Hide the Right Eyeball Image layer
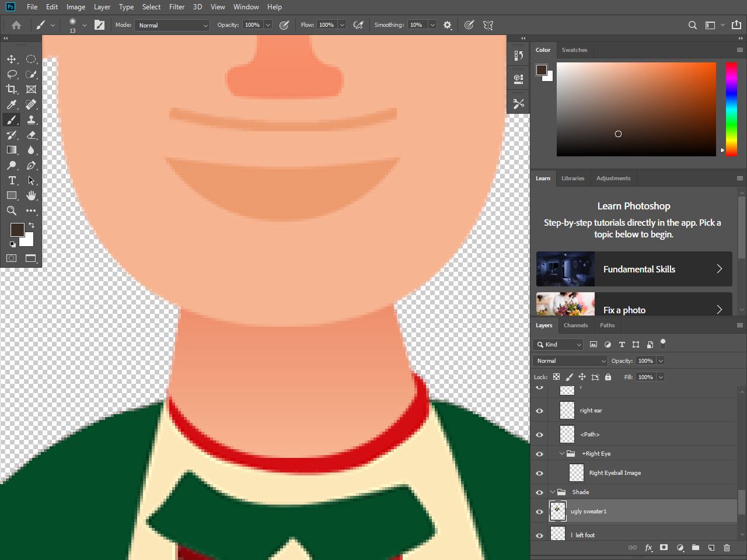 539,473
